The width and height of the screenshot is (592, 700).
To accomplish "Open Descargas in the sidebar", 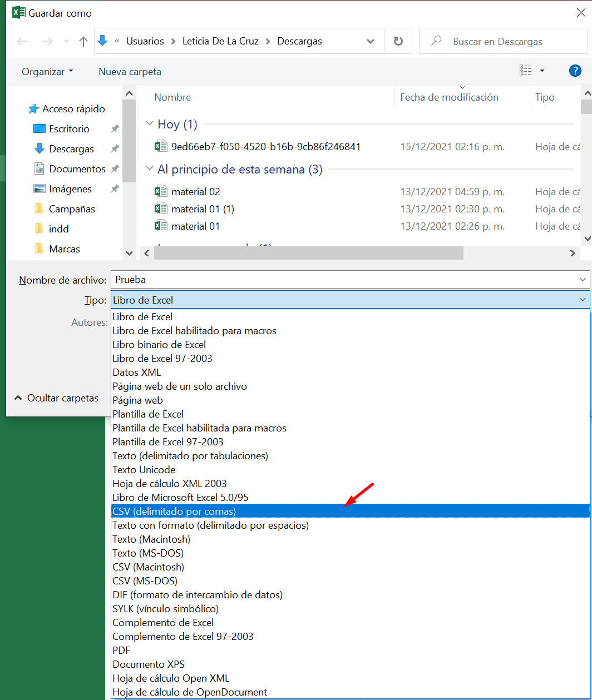I will coord(71,149).
